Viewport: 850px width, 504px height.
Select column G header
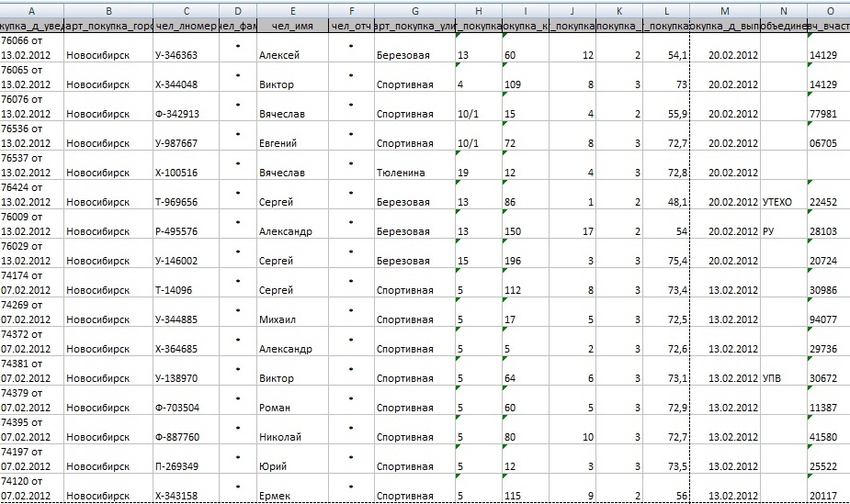(x=414, y=10)
